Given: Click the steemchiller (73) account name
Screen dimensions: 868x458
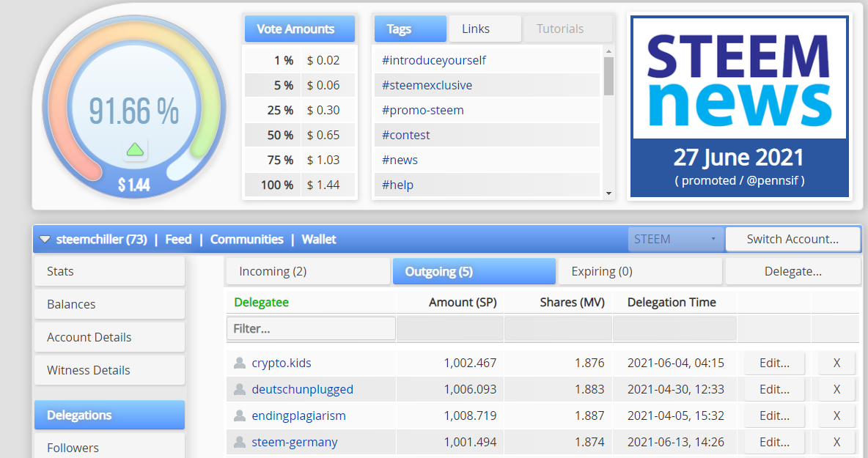Looking at the screenshot, I should click(102, 240).
